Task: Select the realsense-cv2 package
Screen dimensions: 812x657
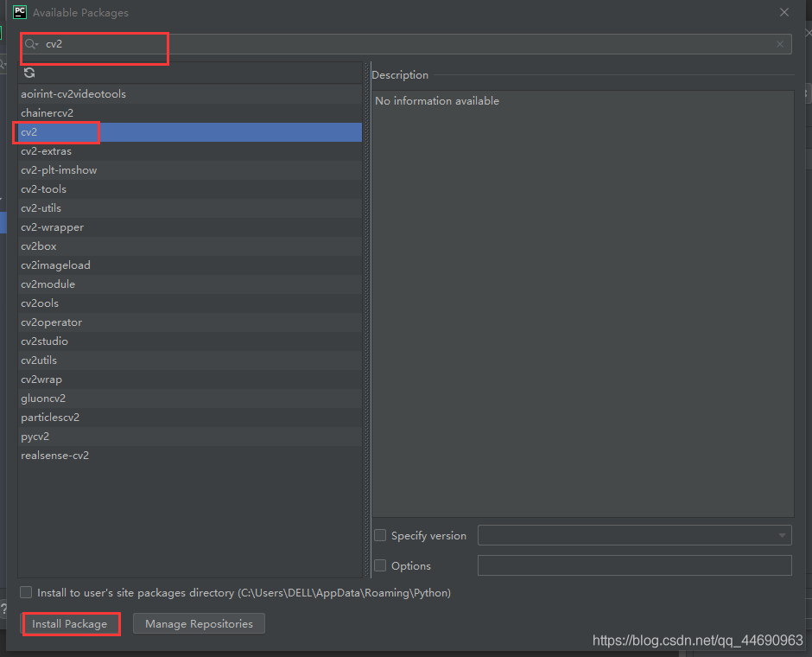Action: 190,456
